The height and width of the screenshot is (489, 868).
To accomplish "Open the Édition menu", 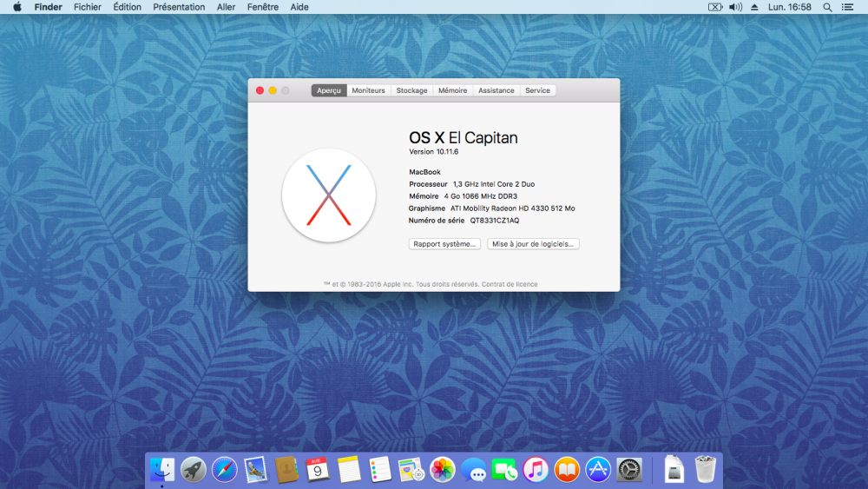I will click(127, 7).
